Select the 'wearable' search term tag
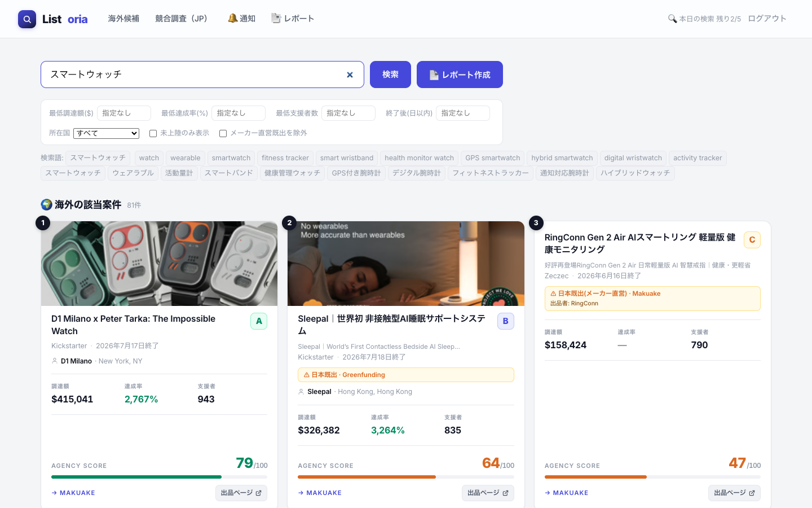This screenshot has width=812, height=508. click(x=186, y=158)
